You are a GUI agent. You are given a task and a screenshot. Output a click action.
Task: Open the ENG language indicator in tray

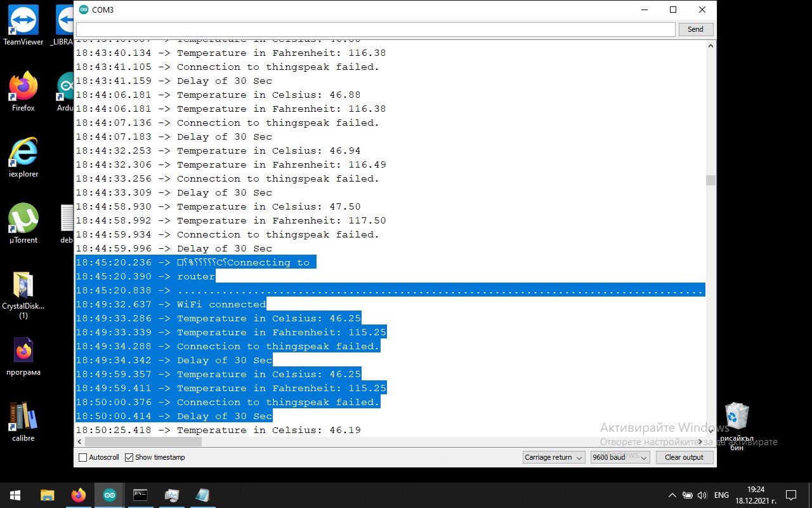tap(721, 495)
